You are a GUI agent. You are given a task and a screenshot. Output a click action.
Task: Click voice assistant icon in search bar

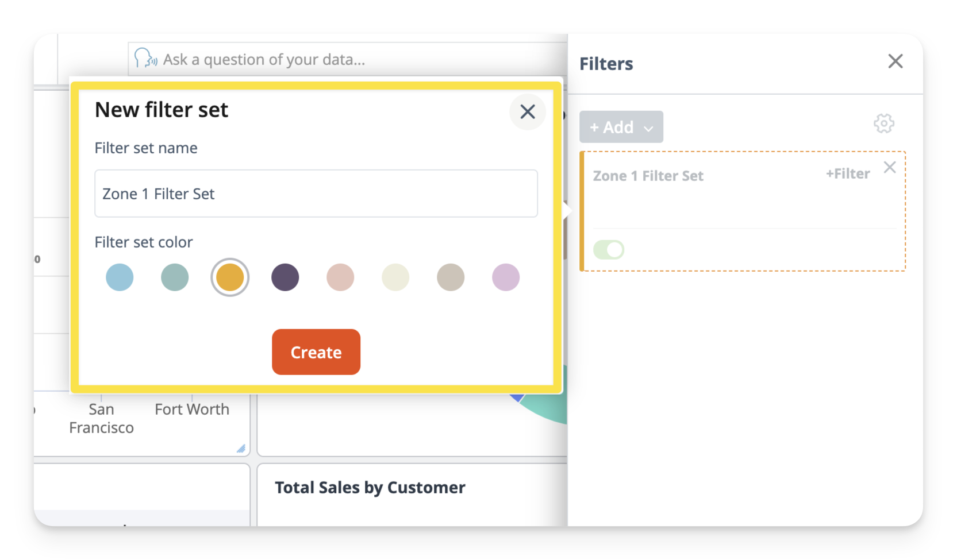point(145,59)
